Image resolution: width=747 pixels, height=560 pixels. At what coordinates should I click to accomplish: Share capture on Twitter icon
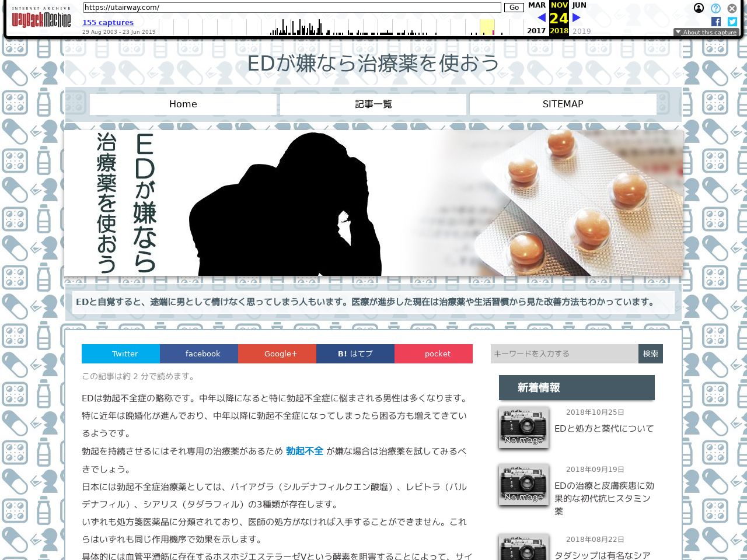coord(732,22)
